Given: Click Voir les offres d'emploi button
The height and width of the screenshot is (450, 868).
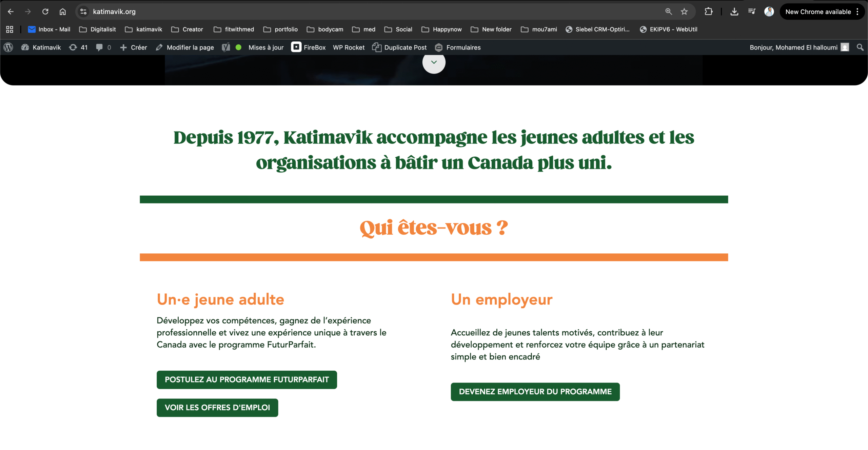Looking at the screenshot, I should (217, 408).
